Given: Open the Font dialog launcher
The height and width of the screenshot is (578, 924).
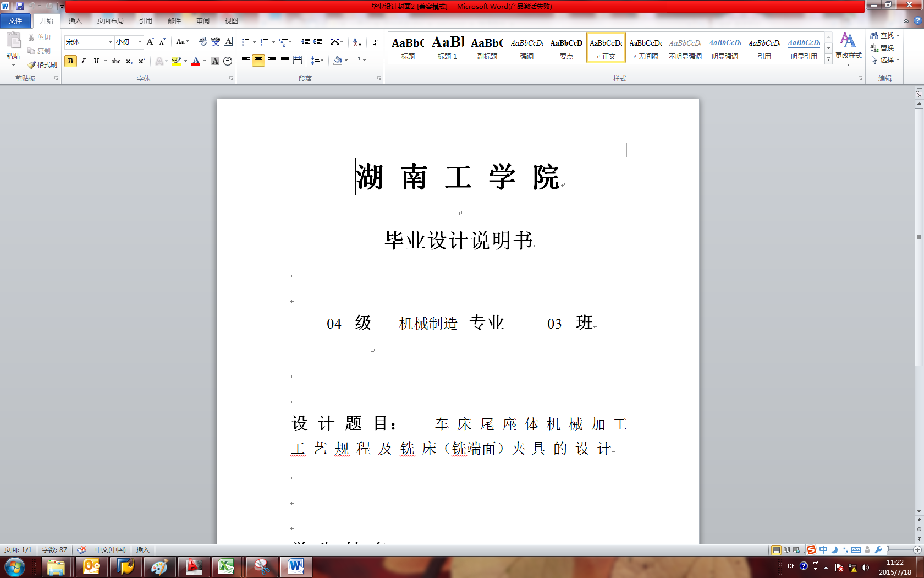Looking at the screenshot, I should tap(231, 79).
